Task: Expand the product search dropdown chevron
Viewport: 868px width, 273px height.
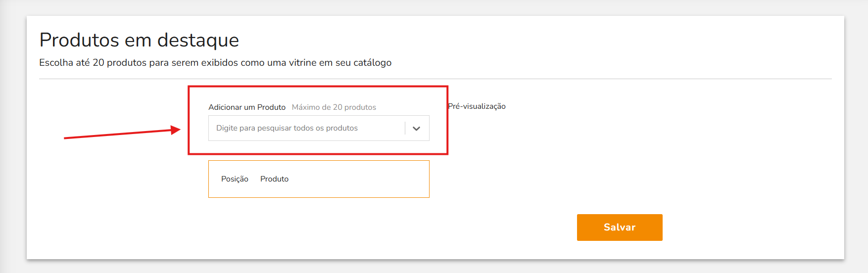Action: (x=417, y=129)
